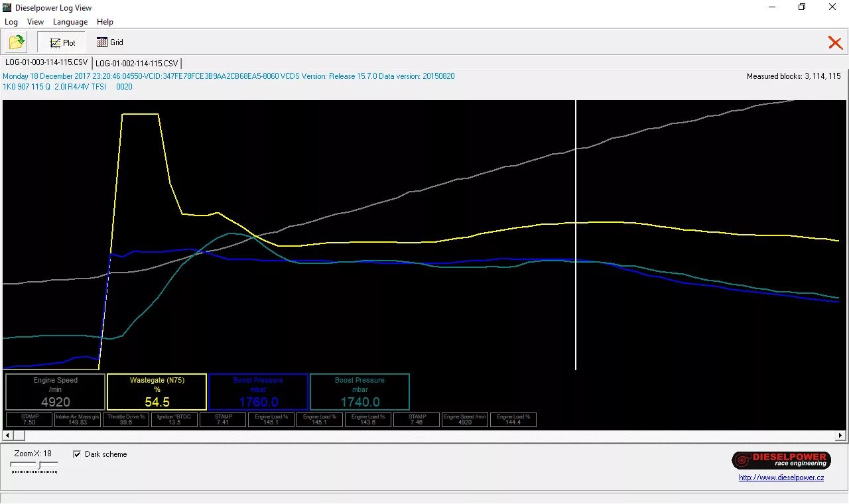Image resolution: width=849 pixels, height=504 pixels.
Task: Maximize the Dieselpower Log View window
Action: (x=802, y=7)
